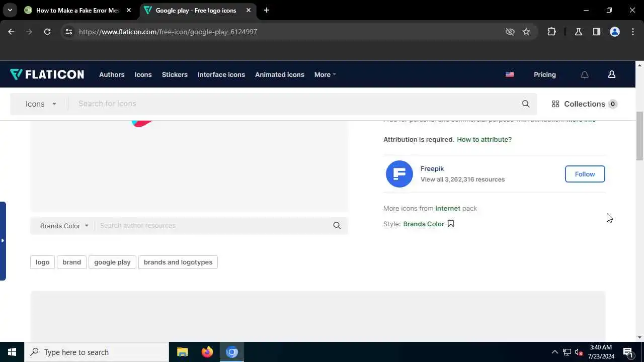Screen dimensions: 644x362
Task: Reload the current page
Action: (47, 32)
